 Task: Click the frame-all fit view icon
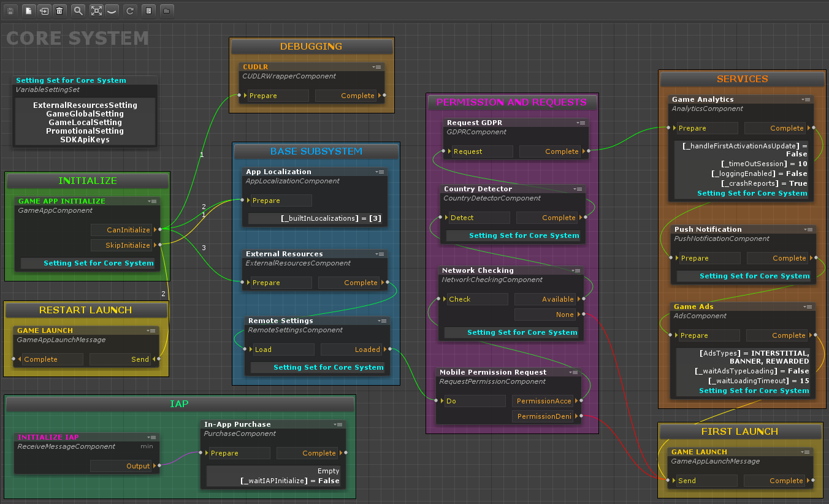(96, 10)
